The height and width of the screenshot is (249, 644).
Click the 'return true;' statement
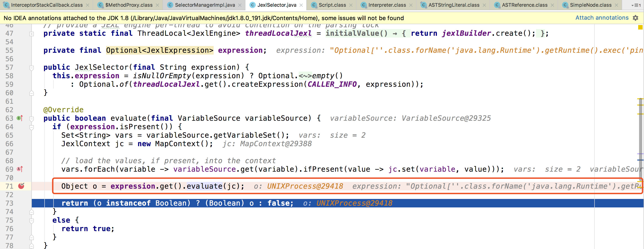[88, 228]
